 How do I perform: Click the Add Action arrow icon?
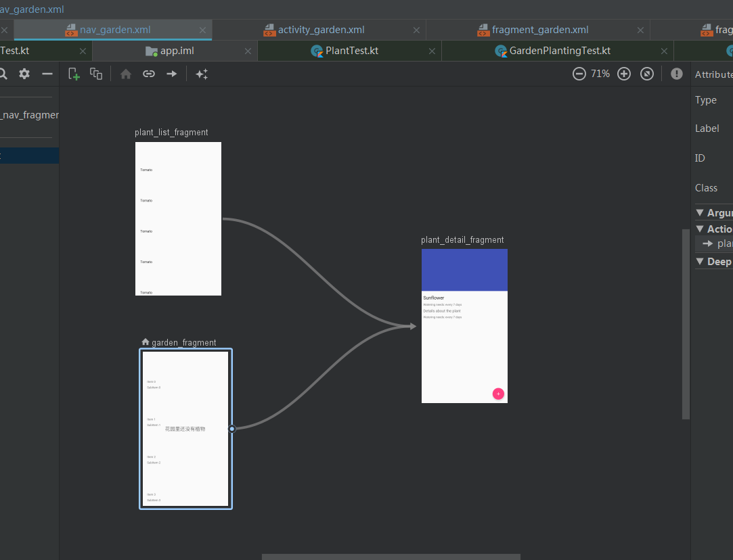point(171,74)
